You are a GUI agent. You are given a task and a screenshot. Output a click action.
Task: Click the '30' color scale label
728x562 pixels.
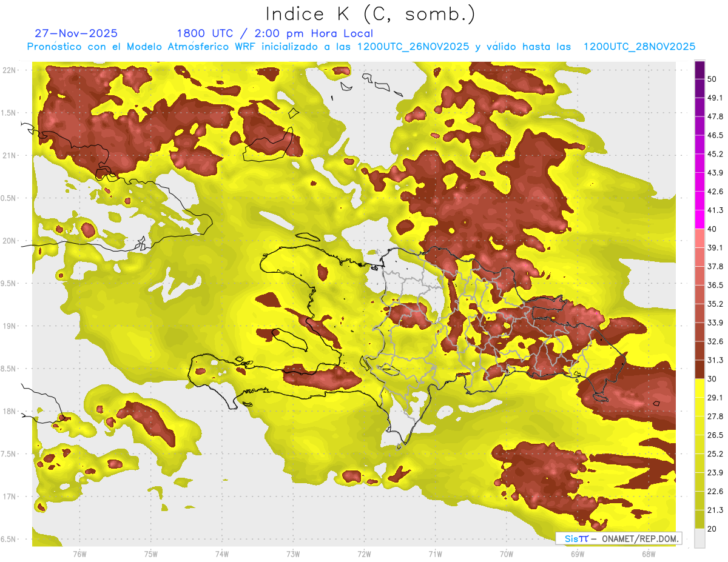[x=713, y=379]
